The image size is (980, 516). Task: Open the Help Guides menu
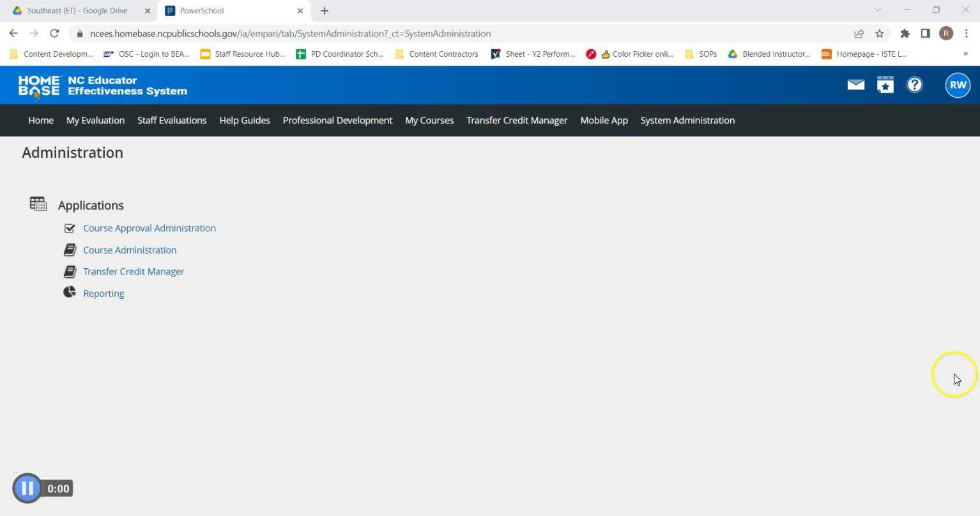[245, 120]
